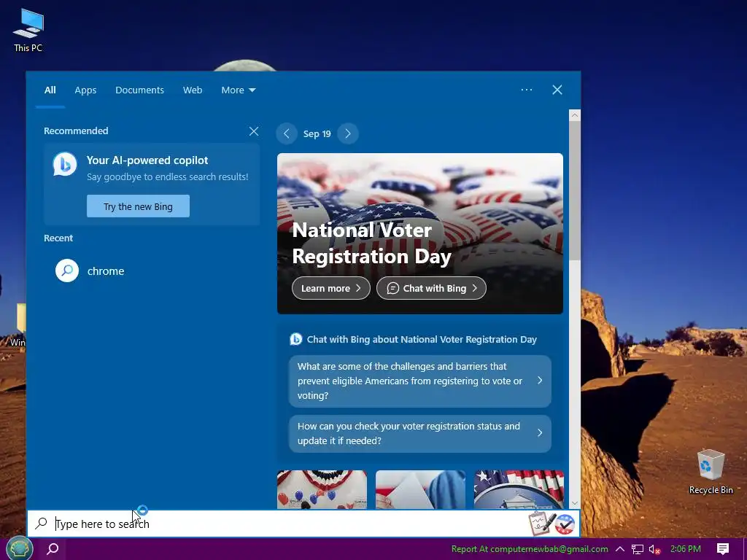Click Your AI-powered copilot heading
This screenshot has width=747, height=560.
(147, 160)
